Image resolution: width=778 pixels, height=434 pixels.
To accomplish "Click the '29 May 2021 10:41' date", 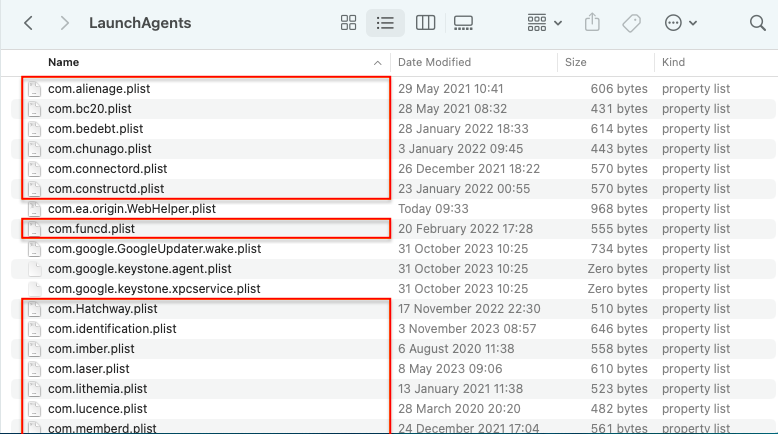I will point(451,89).
